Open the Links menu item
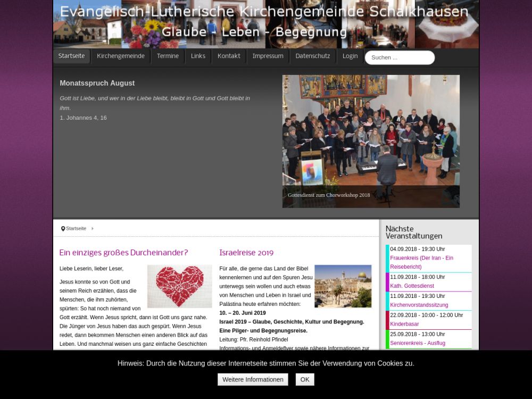Screen dimensions: 532x399 [x=198, y=56]
